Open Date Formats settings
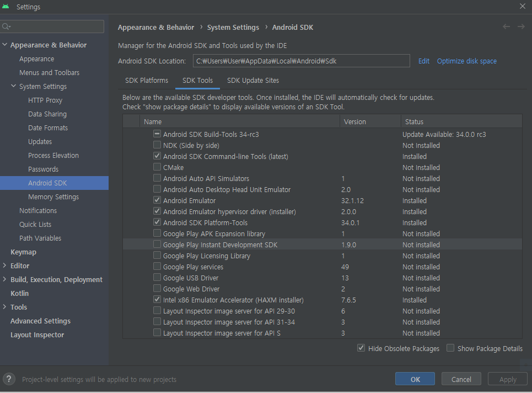 point(48,128)
